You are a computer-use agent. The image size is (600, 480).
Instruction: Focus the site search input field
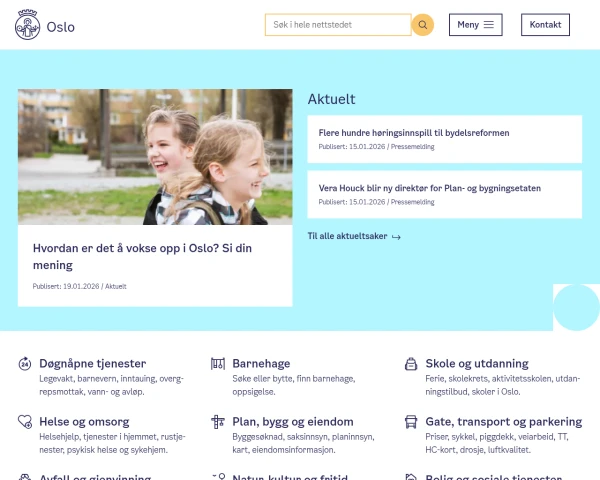(x=337, y=25)
